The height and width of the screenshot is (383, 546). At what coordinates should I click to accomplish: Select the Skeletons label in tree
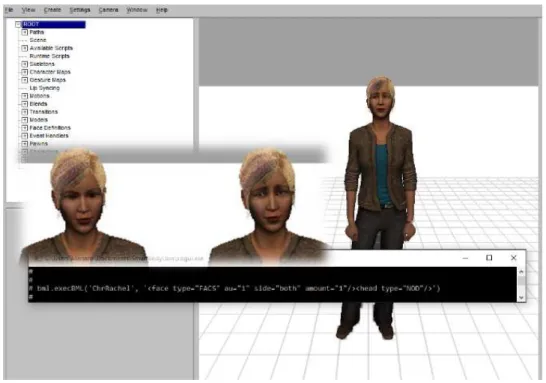pyautogui.click(x=42, y=64)
